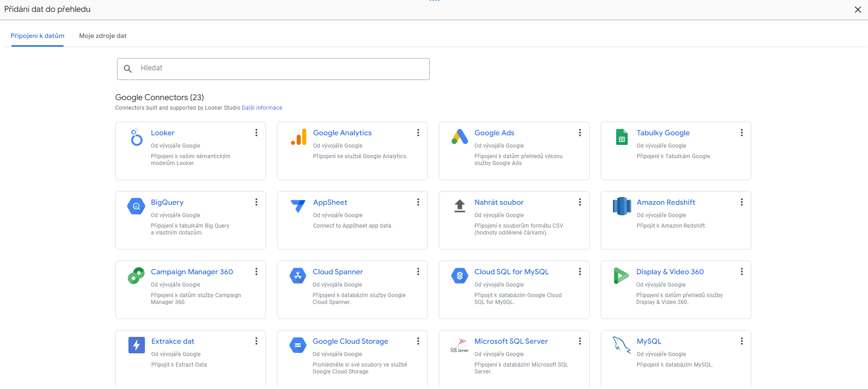
Task: Open three-dot menu for Display & Video 360
Action: [742, 272]
